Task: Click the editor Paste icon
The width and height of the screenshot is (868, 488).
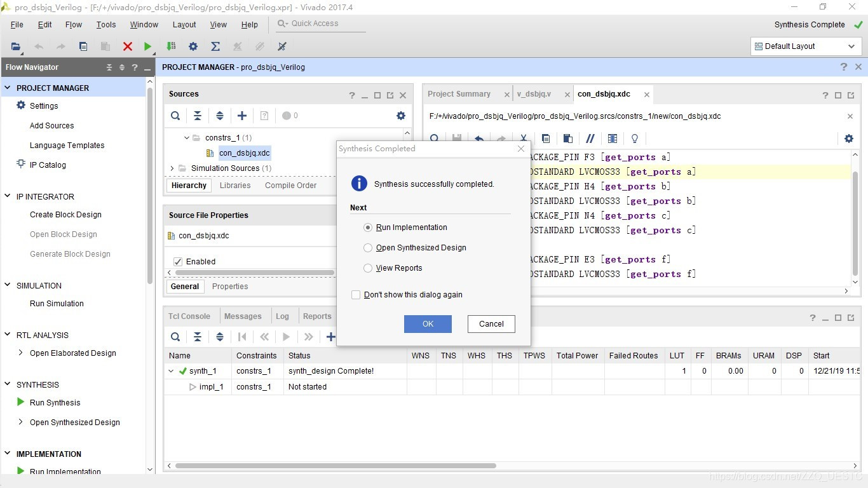Action: (x=568, y=139)
